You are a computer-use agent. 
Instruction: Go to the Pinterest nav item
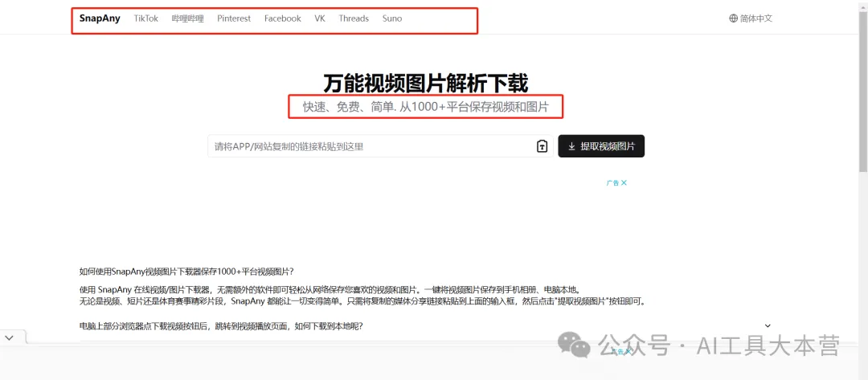click(x=234, y=18)
